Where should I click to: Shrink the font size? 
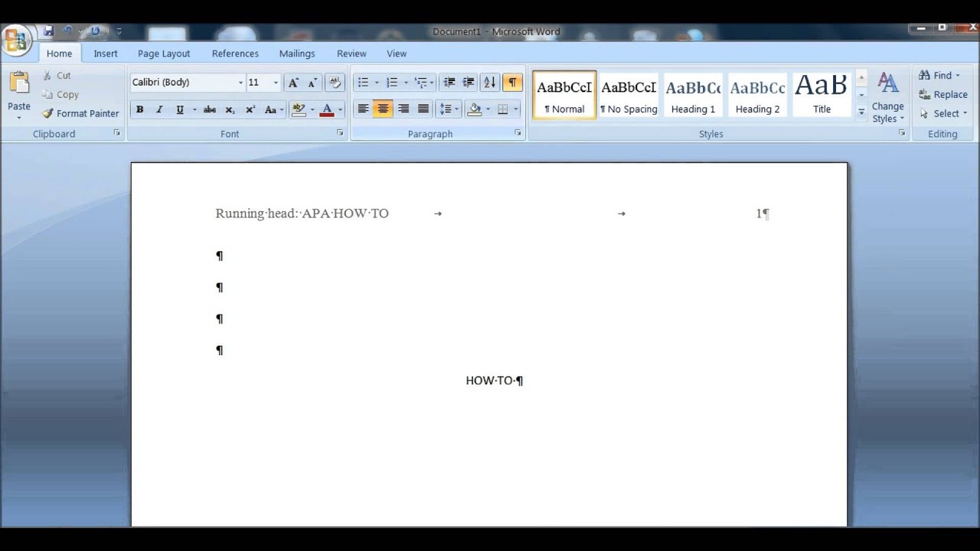[312, 83]
